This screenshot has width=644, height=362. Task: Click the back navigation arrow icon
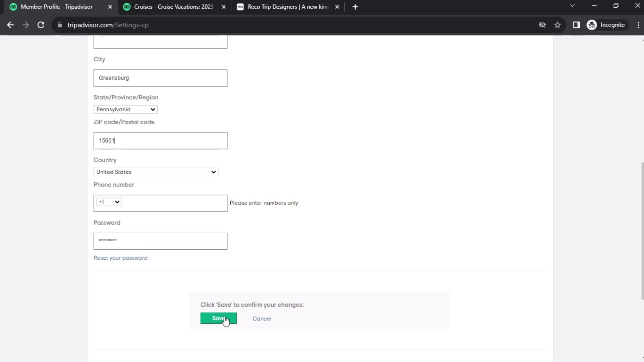pyautogui.click(x=11, y=25)
